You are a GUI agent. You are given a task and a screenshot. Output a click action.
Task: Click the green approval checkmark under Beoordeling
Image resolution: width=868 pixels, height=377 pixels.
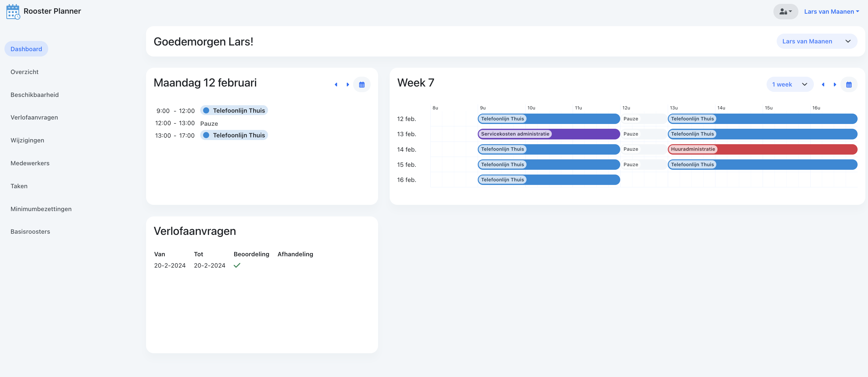237,266
